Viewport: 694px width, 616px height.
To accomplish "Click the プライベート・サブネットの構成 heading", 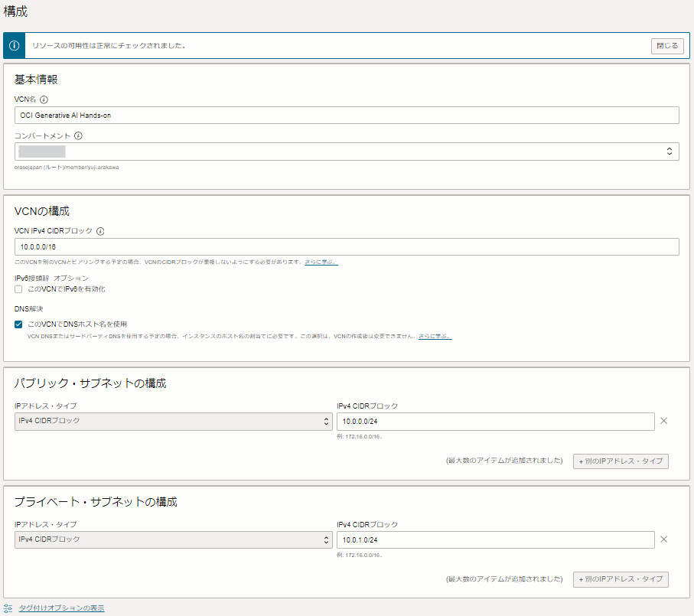I will coord(96,502).
